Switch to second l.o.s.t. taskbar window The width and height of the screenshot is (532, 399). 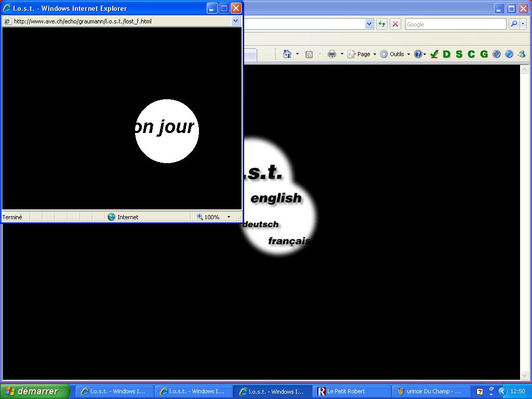click(193, 391)
